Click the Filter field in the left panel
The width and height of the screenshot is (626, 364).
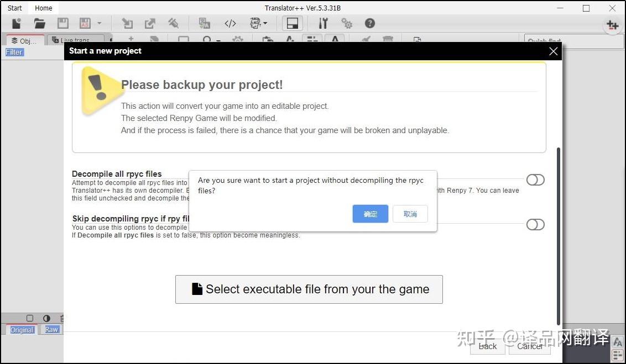[x=14, y=52]
